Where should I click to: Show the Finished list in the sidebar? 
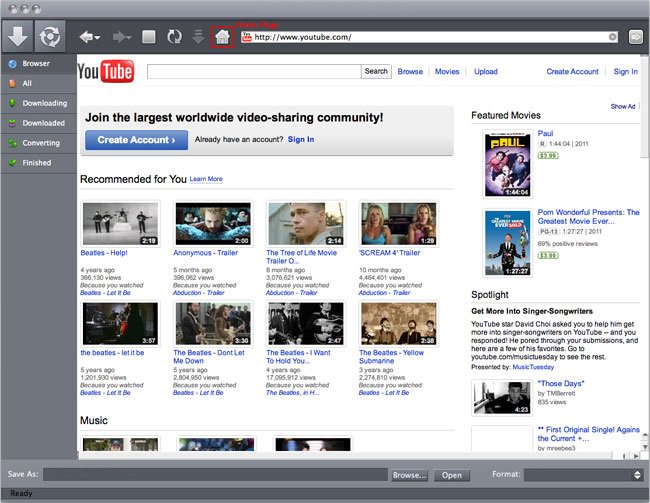[x=39, y=163]
